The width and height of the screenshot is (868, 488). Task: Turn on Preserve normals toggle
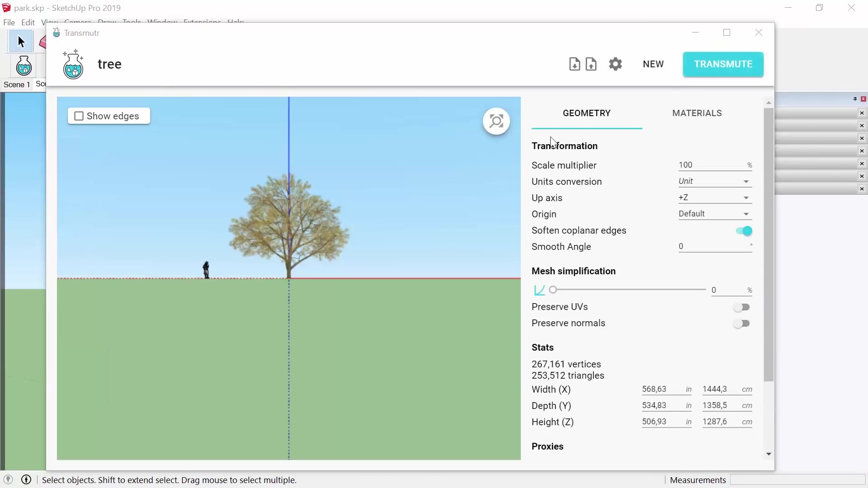tap(742, 324)
